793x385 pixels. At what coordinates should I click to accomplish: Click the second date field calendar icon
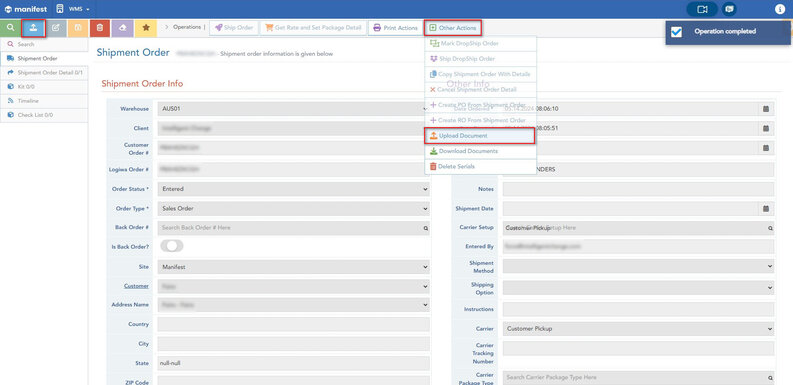pos(766,129)
